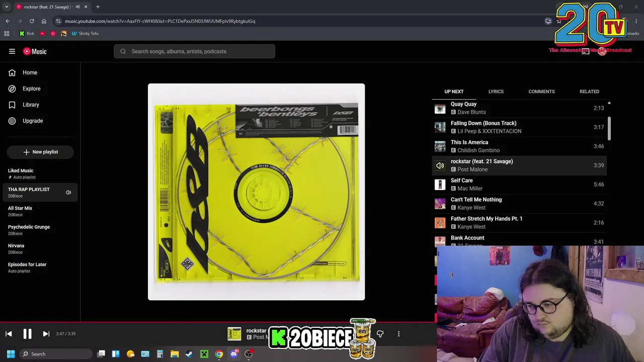The image size is (644, 362).
Task: Click the now-playing speaker icon on rockstar row
Action: [x=440, y=165]
